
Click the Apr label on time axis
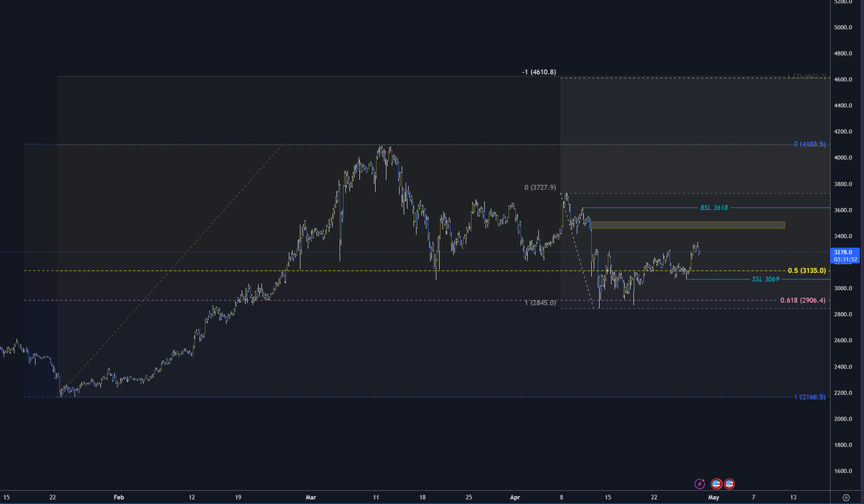515,497
